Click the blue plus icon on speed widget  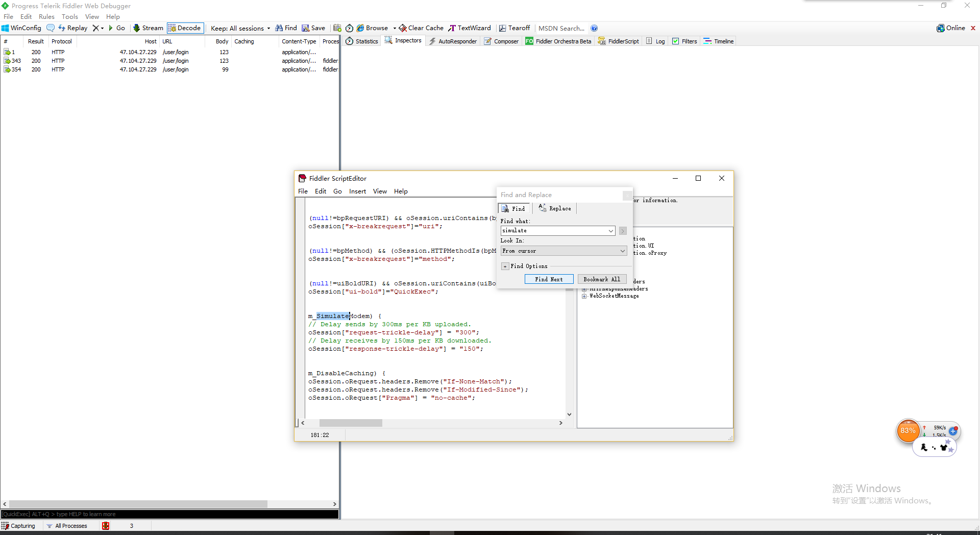pyautogui.click(x=953, y=431)
